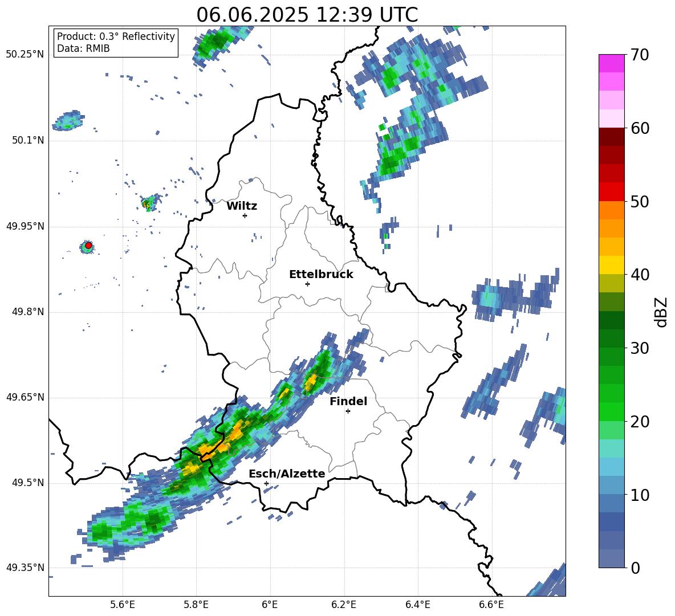Click the Ettelbruck cross marker
Image resolution: width=675 pixels, height=616 pixels.
click(x=307, y=284)
